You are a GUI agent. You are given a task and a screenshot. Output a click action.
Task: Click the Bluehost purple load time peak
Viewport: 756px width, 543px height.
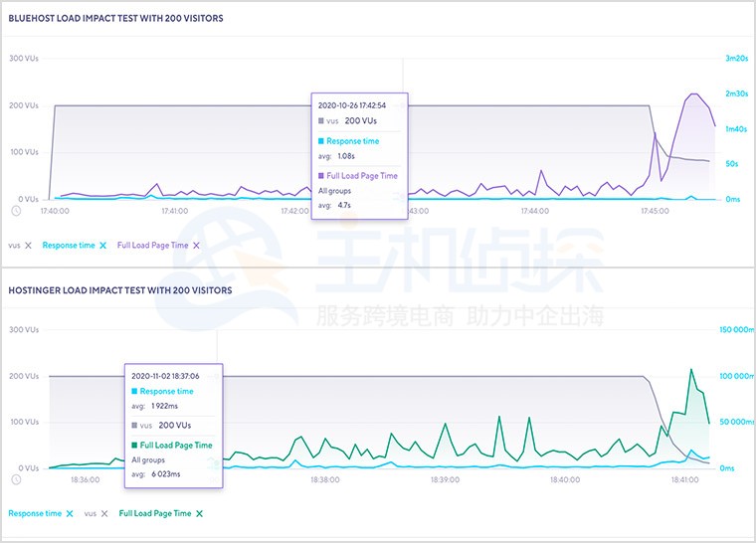point(695,94)
